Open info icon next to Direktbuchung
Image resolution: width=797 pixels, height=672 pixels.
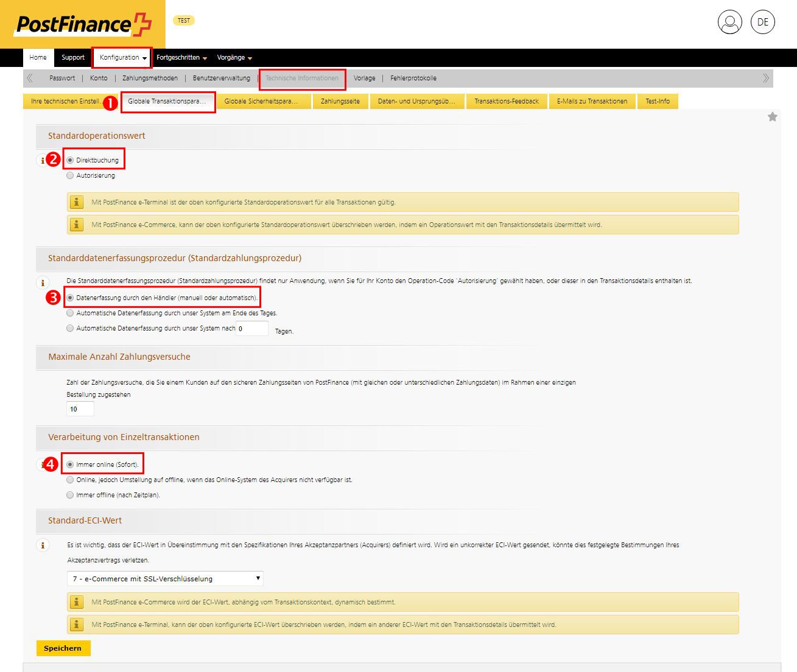click(x=42, y=161)
